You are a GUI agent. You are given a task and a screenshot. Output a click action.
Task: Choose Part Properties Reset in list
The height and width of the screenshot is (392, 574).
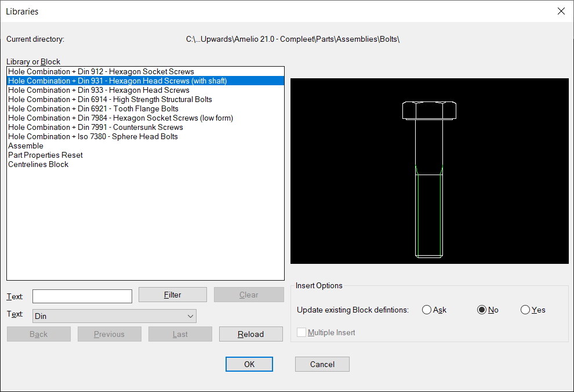tap(146, 155)
